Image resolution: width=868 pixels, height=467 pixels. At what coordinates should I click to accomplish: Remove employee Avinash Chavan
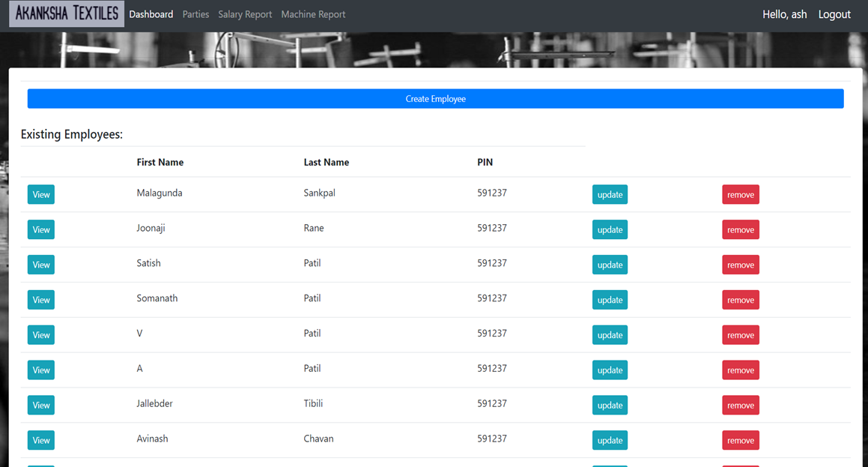click(x=740, y=440)
